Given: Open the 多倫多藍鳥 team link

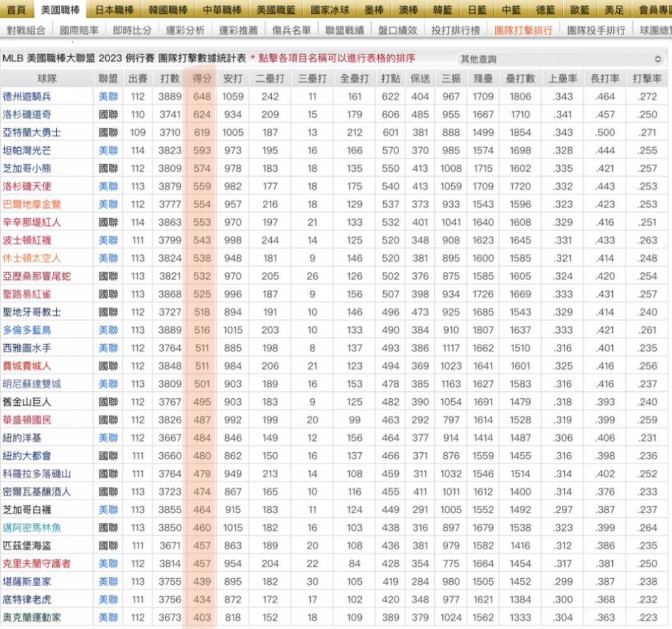Looking at the screenshot, I should click(27, 330).
